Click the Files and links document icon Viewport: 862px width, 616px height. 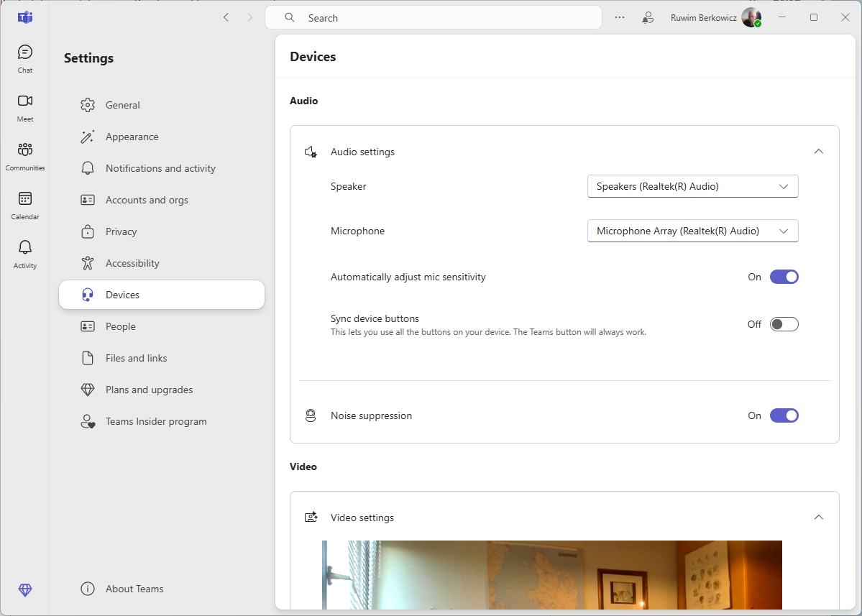(88, 358)
